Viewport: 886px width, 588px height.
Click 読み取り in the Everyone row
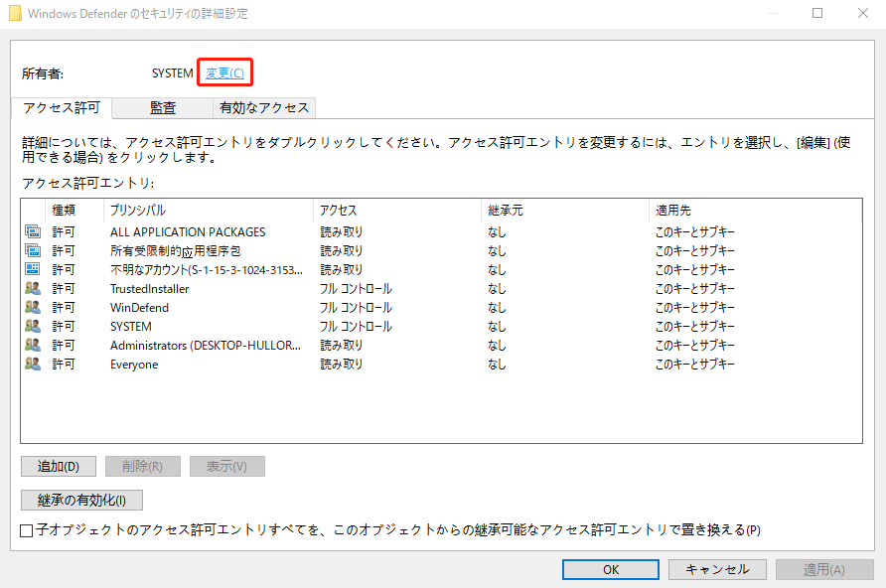[x=342, y=364]
